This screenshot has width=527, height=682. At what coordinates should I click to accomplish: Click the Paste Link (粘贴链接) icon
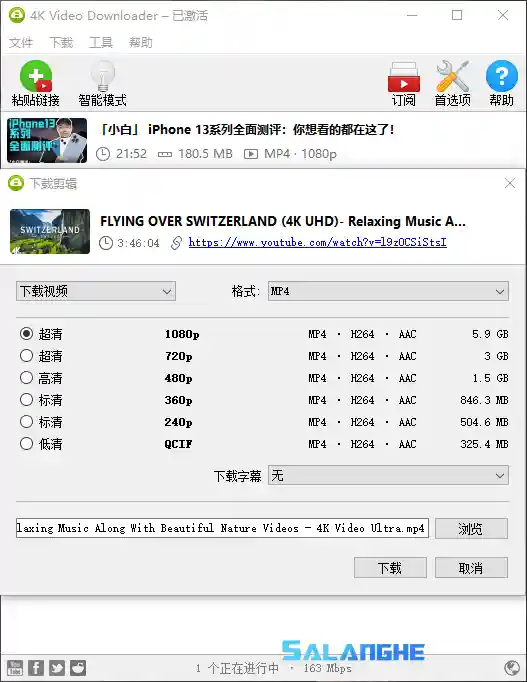(x=36, y=77)
